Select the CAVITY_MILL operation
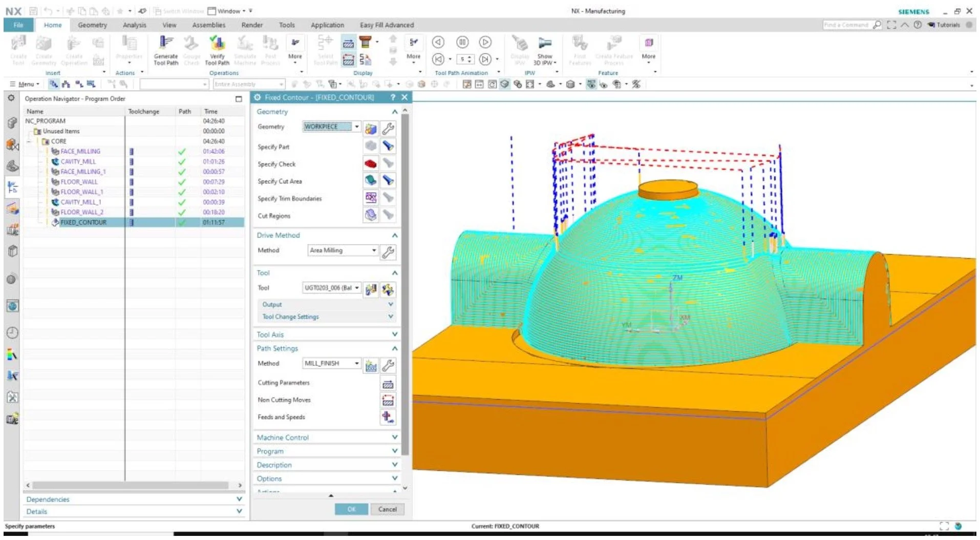 click(x=78, y=161)
